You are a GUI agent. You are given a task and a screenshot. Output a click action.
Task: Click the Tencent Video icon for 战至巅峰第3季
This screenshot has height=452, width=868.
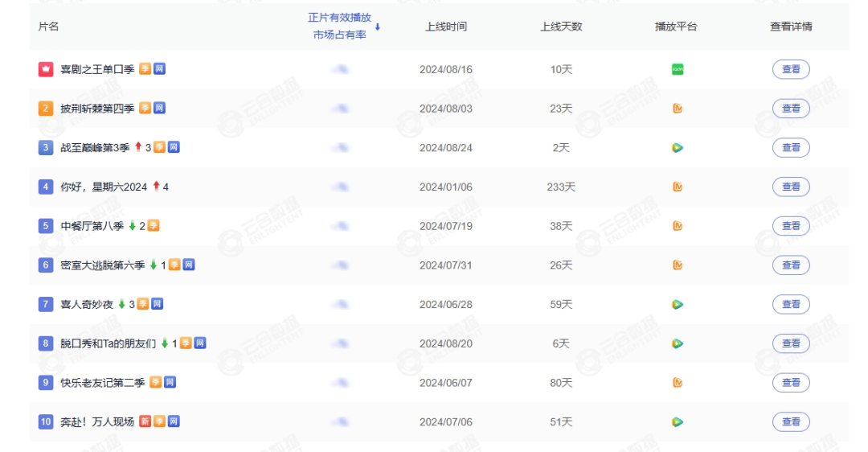click(x=678, y=148)
